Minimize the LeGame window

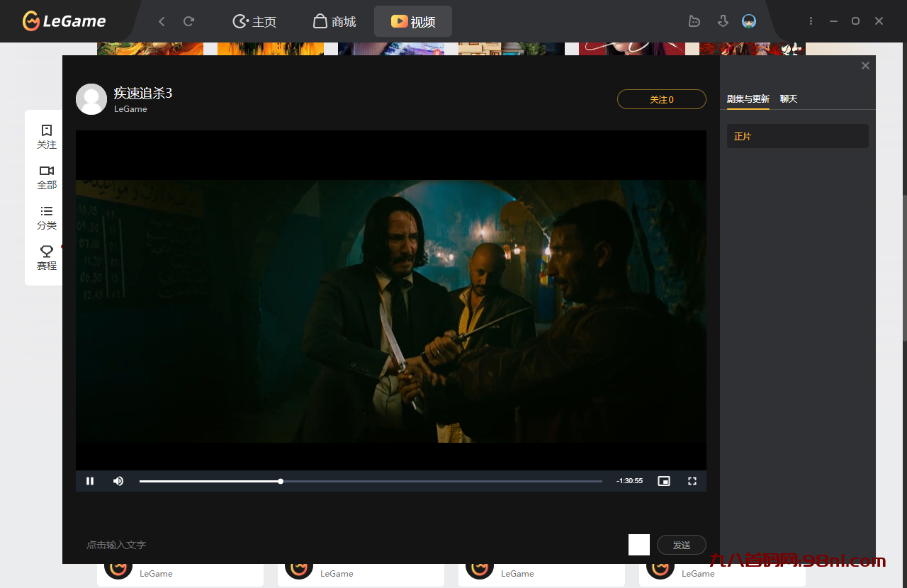833,21
